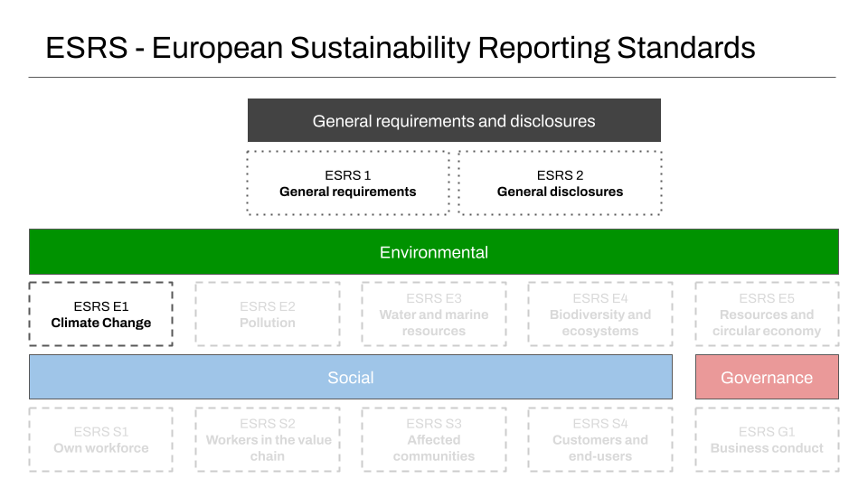Click the 'ESRS G1 Business conduct' box
868x488 pixels.
pyautogui.click(x=767, y=440)
